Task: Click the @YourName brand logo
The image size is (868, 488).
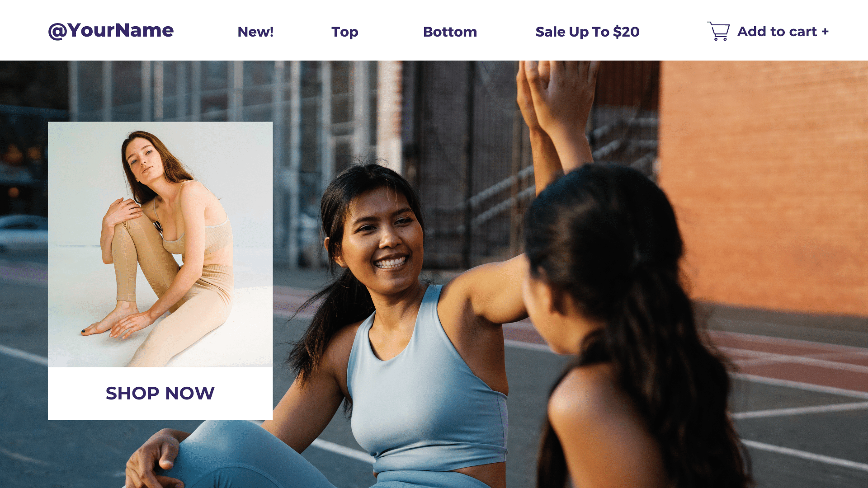Action: pyautogui.click(x=111, y=31)
